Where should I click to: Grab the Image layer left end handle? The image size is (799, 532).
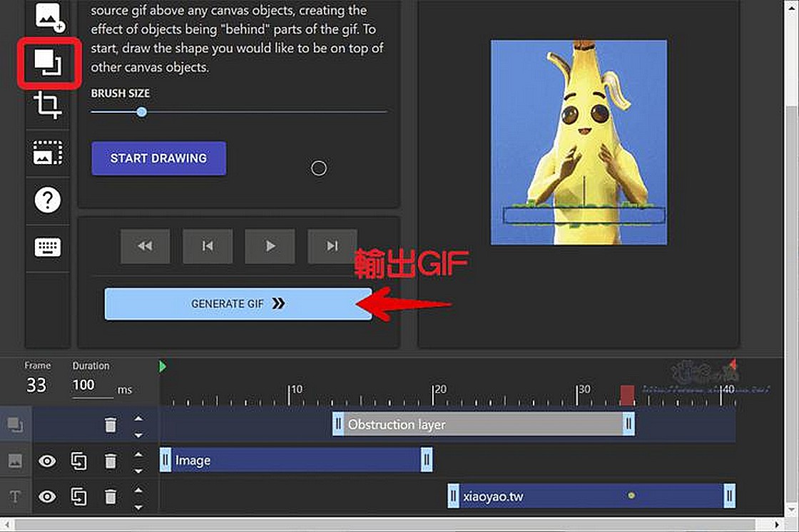point(165,460)
